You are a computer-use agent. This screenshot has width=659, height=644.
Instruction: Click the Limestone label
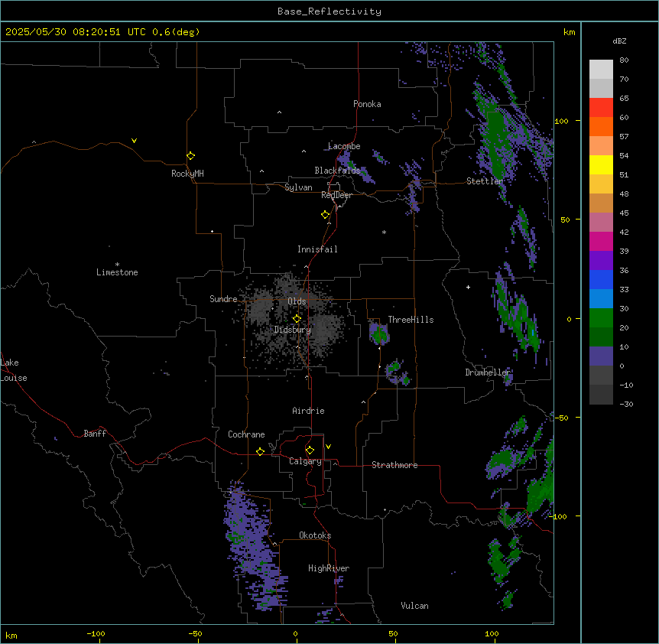tap(117, 272)
